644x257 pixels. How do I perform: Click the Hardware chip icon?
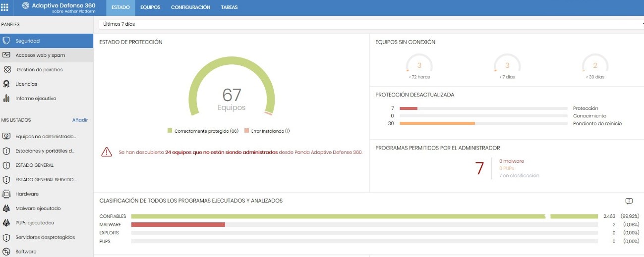click(7, 194)
